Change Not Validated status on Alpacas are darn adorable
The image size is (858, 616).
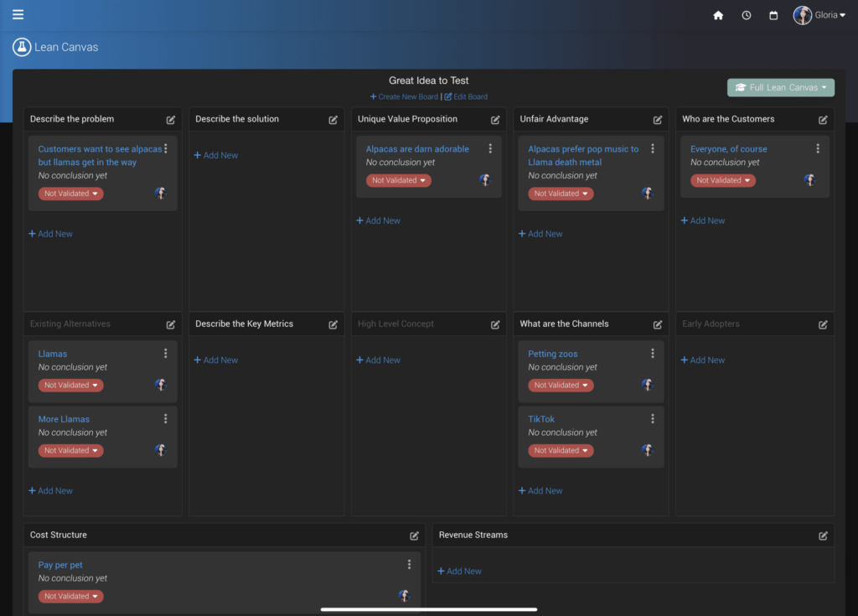(x=398, y=180)
